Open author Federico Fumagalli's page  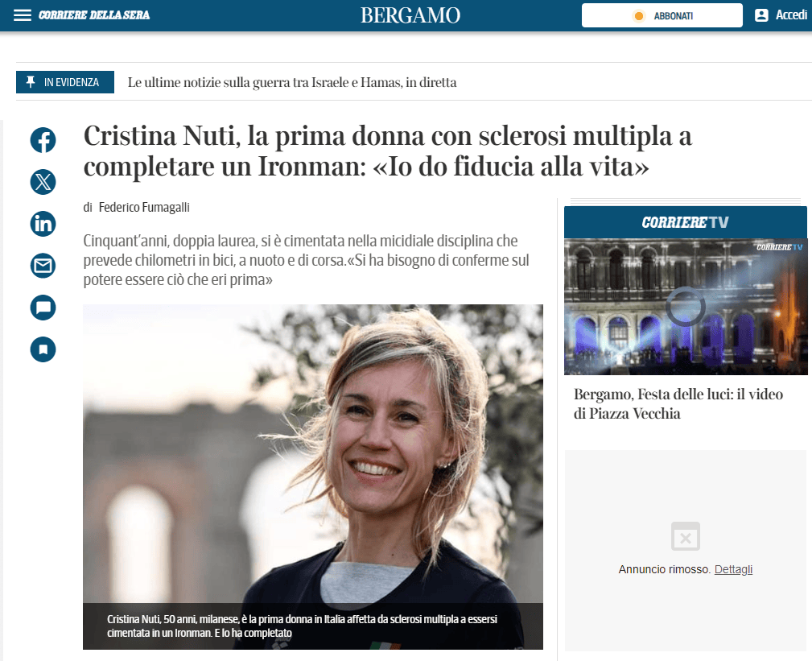(144, 207)
